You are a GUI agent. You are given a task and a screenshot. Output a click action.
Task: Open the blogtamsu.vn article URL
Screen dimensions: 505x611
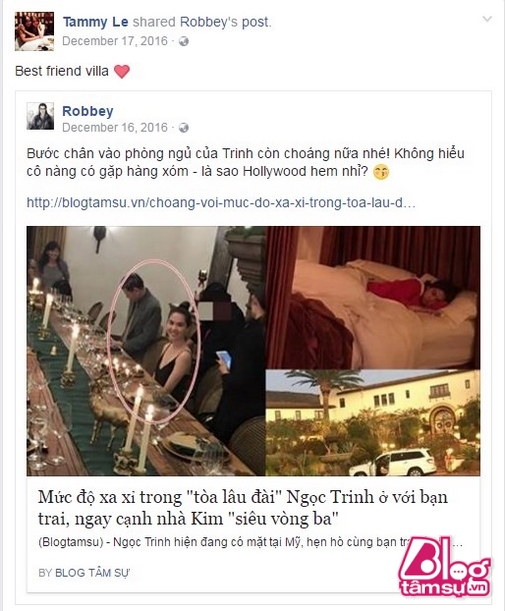click(x=221, y=203)
